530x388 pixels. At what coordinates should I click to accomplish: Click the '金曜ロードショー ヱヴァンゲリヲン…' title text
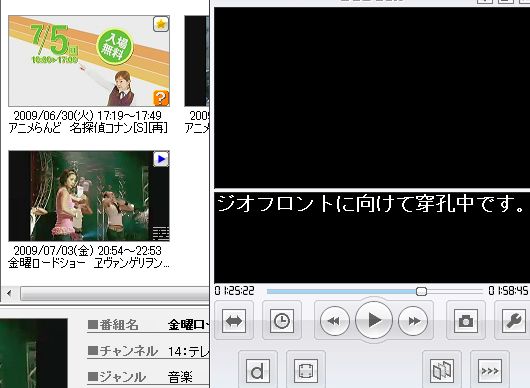click(89, 263)
